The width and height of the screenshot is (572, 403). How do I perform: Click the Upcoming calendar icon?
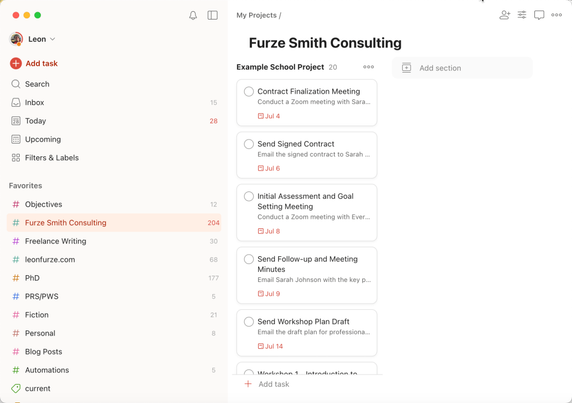pos(16,139)
